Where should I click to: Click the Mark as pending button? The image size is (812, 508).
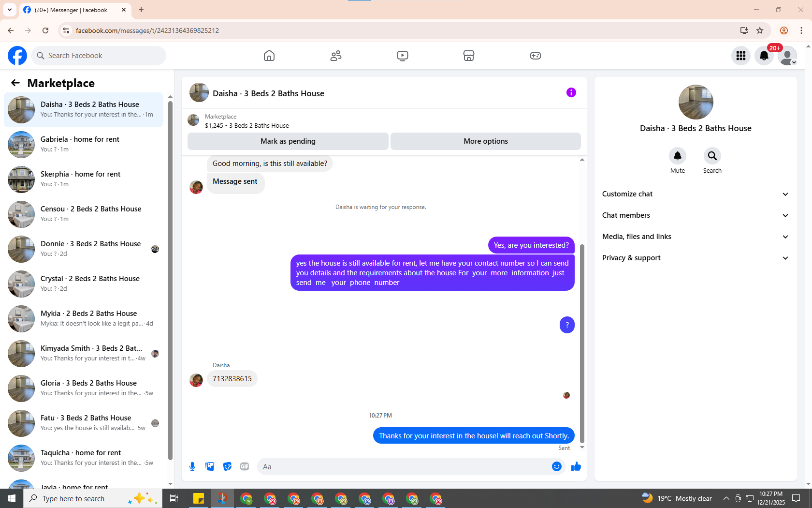[x=288, y=141]
